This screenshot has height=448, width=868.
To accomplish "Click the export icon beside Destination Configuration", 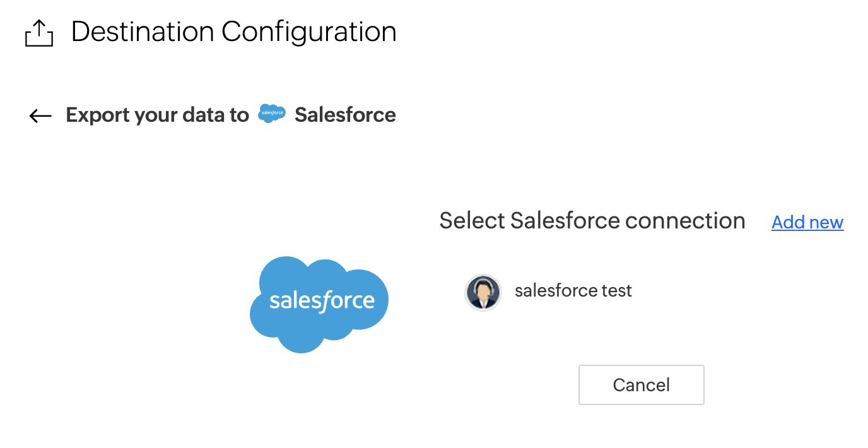I will 39,33.
